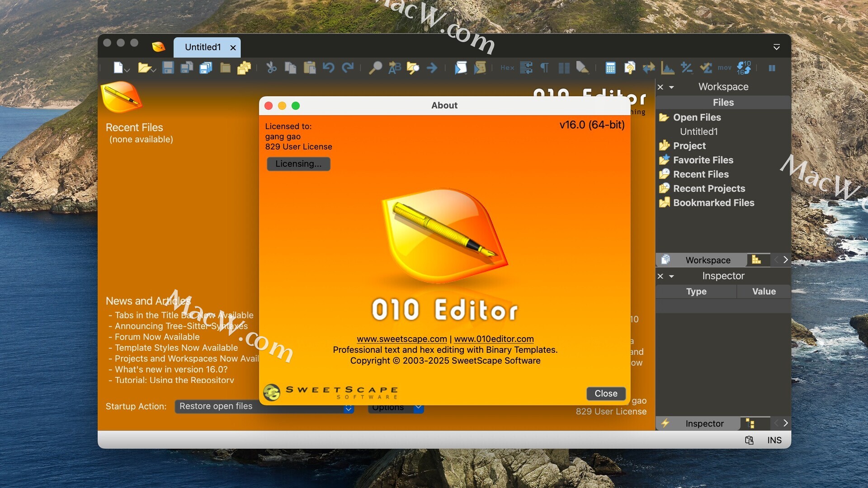
Task: Click the Undo arrow icon
Action: point(328,68)
